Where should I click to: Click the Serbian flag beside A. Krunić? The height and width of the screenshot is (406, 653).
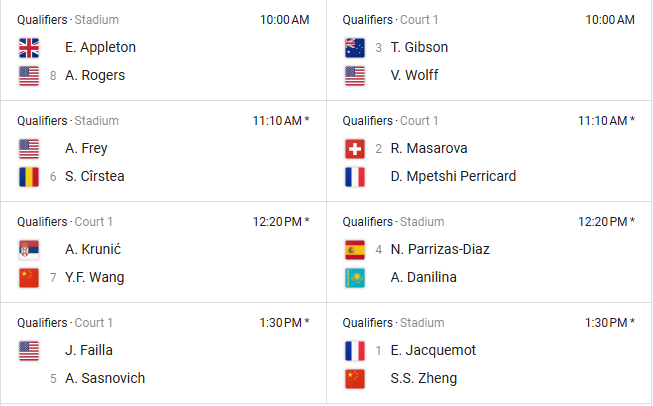click(x=28, y=249)
